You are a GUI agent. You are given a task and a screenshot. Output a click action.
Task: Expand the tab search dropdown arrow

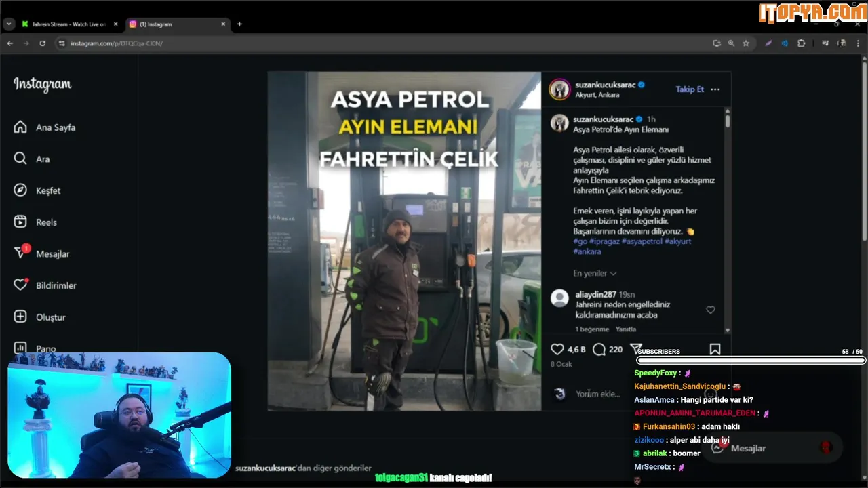(9, 24)
